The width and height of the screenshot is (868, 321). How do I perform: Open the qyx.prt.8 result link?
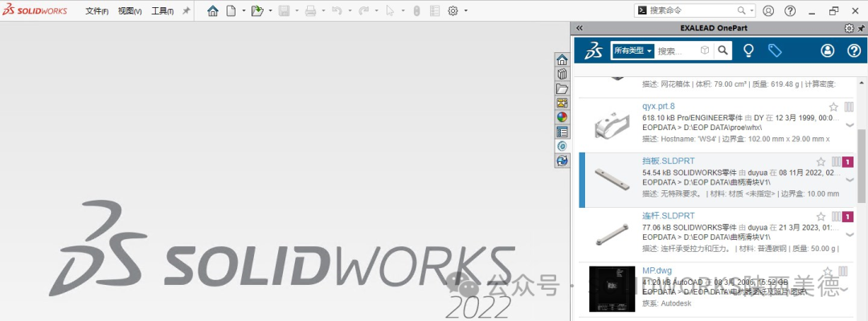659,106
